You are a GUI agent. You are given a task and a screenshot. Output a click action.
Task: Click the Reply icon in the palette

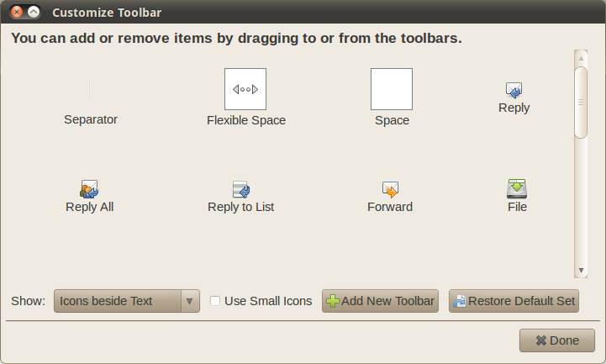514,90
